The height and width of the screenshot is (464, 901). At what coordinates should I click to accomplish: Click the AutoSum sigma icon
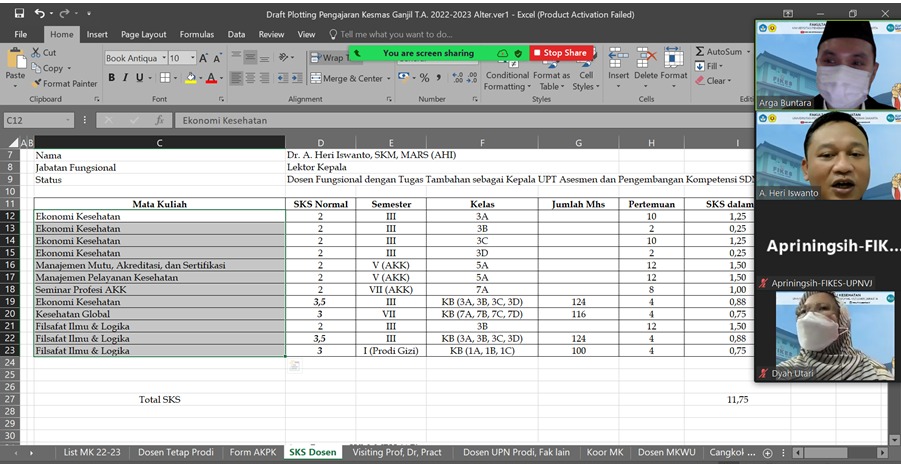coord(699,52)
